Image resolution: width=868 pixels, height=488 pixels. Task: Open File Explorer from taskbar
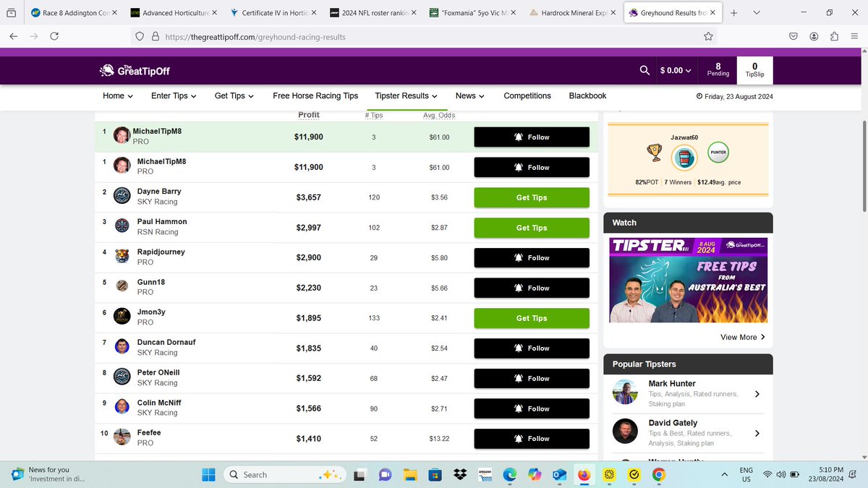[410, 474]
